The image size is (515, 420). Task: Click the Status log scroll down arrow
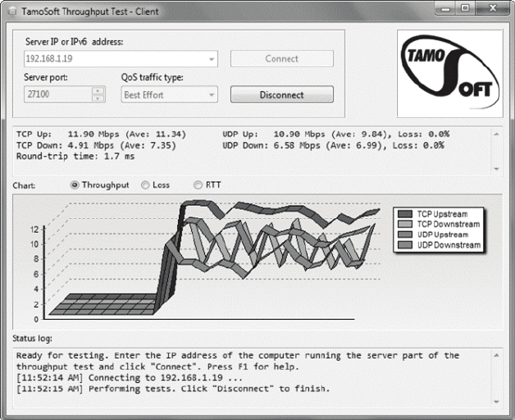click(497, 402)
